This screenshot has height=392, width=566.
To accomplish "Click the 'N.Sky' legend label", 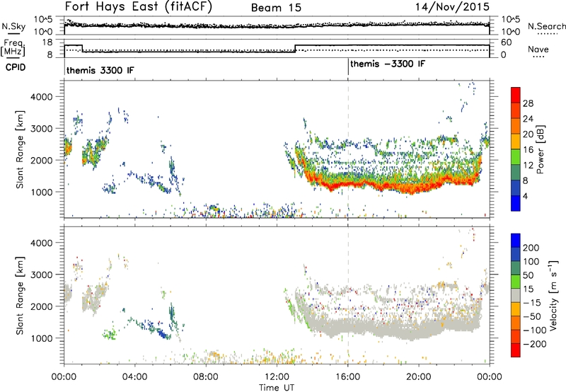I will click(13, 26).
